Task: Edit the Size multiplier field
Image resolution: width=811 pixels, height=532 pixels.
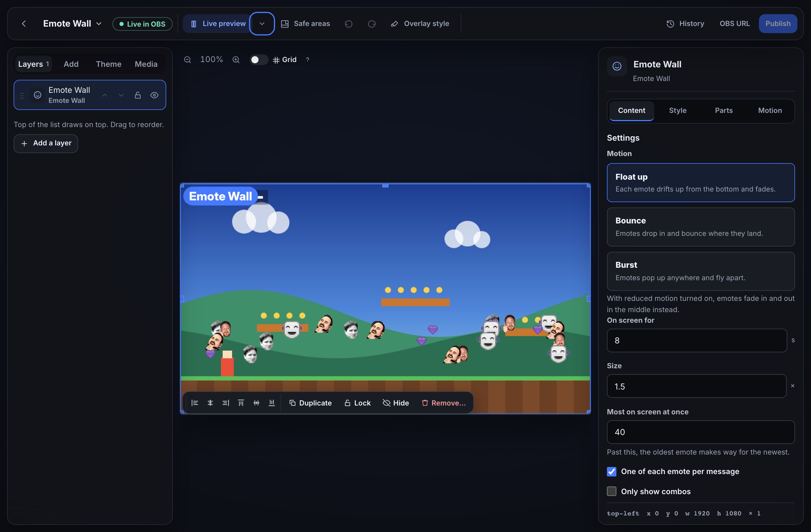Action: tap(697, 386)
